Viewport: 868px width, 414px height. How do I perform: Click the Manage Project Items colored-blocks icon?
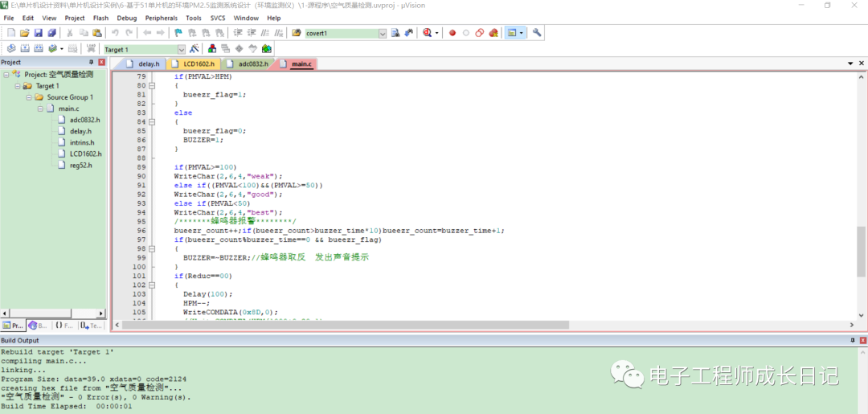(x=212, y=49)
